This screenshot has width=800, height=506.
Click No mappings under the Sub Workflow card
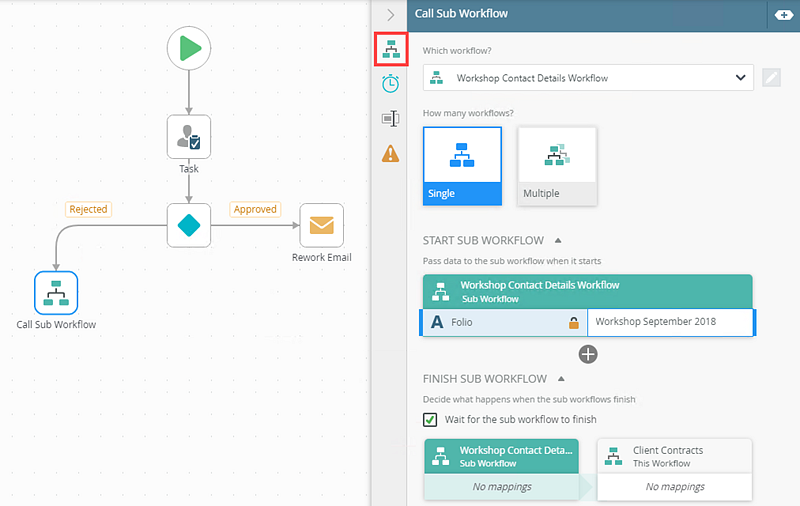[502, 487]
